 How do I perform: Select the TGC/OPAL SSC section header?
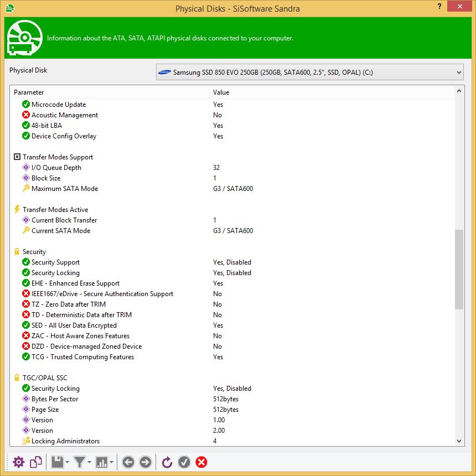45,377
